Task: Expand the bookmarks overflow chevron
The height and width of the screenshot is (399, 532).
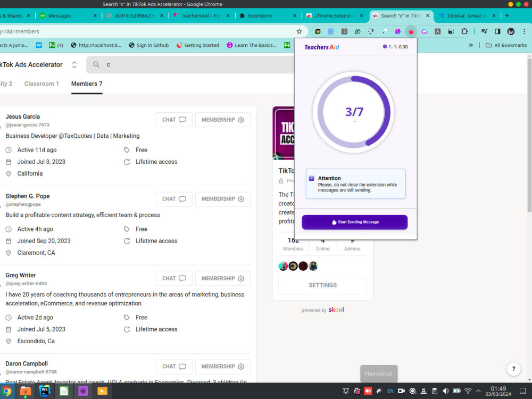Action: [x=471, y=46]
